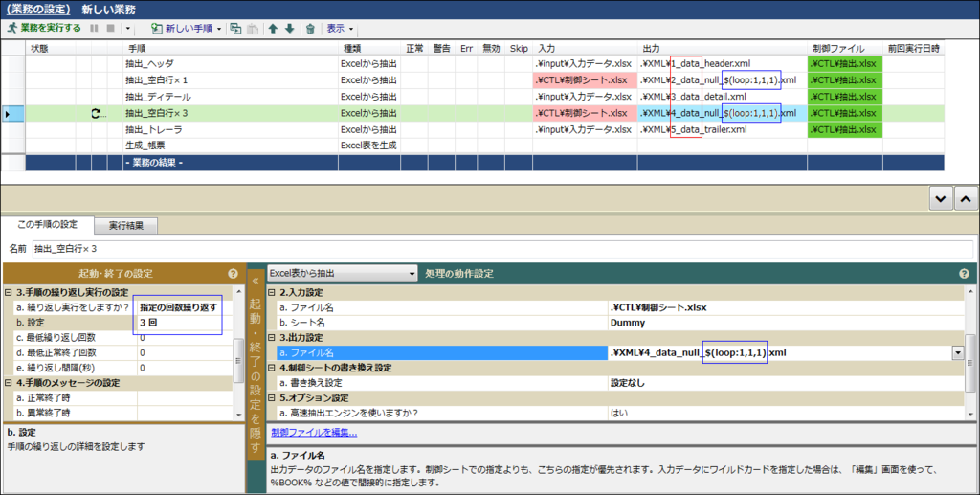The height and width of the screenshot is (495, 980).
Task: Delete step using trash can icon
Action: pyautogui.click(x=310, y=28)
